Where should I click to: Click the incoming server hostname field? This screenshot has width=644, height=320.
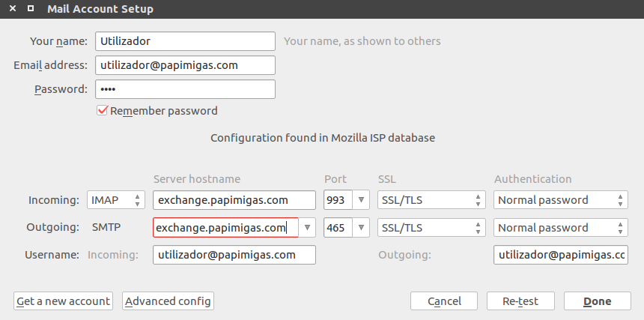234,200
